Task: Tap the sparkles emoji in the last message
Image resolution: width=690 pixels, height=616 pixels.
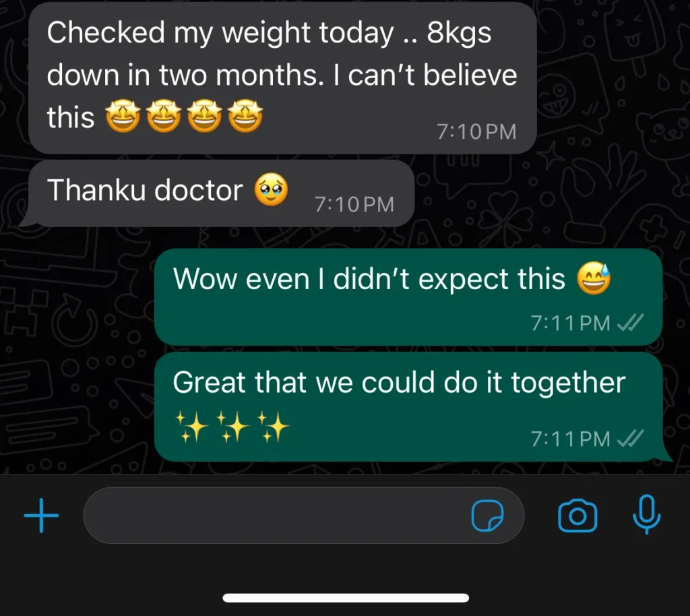Action: 232,427
